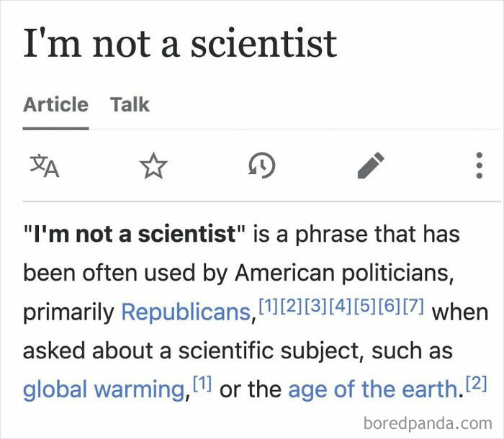Switch to the Talk tab
This screenshot has width=504, height=439.
(130, 104)
